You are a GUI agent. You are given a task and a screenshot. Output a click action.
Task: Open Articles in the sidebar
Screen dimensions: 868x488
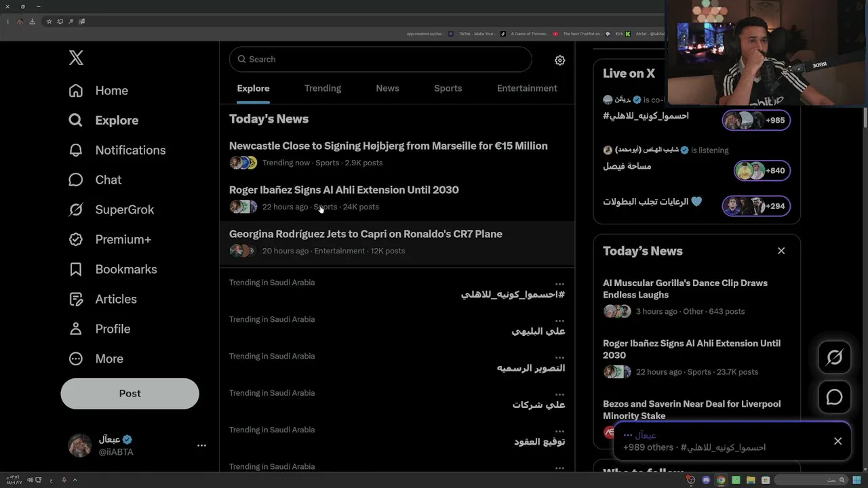click(102, 299)
